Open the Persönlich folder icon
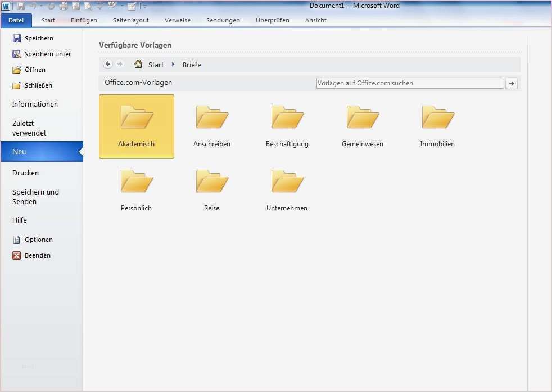Viewport: 552px width, 392px height. tap(137, 182)
